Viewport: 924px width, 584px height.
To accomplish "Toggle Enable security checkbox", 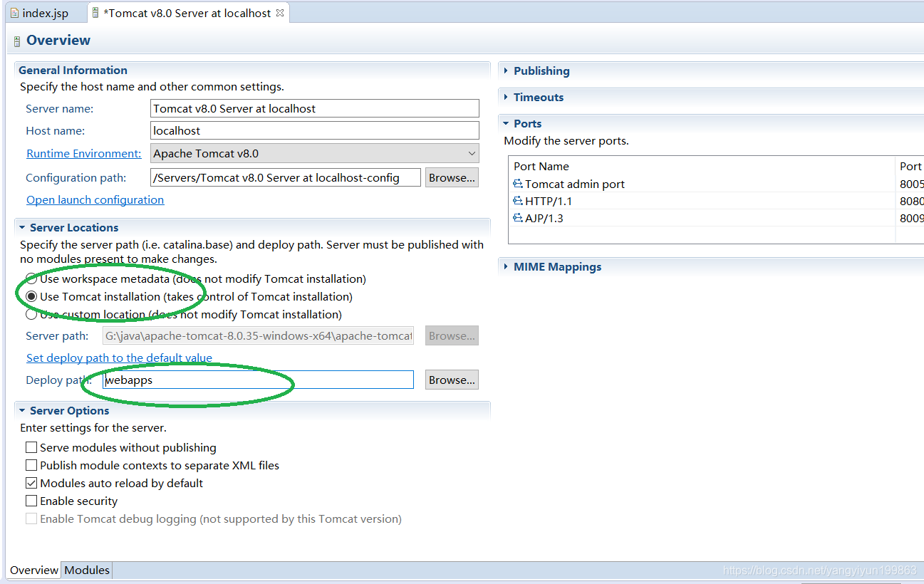I will pyautogui.click(x=31, y=501).
